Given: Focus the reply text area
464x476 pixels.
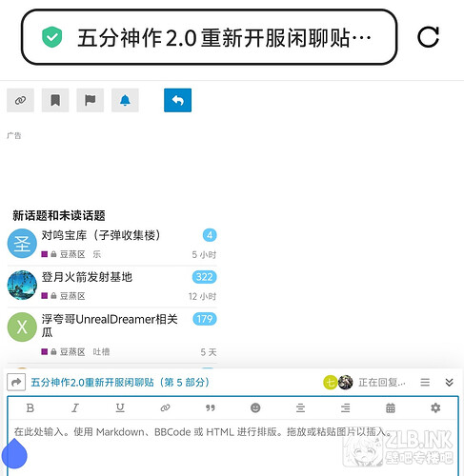Looking at the screenshot, I should (x=232, y=447).
